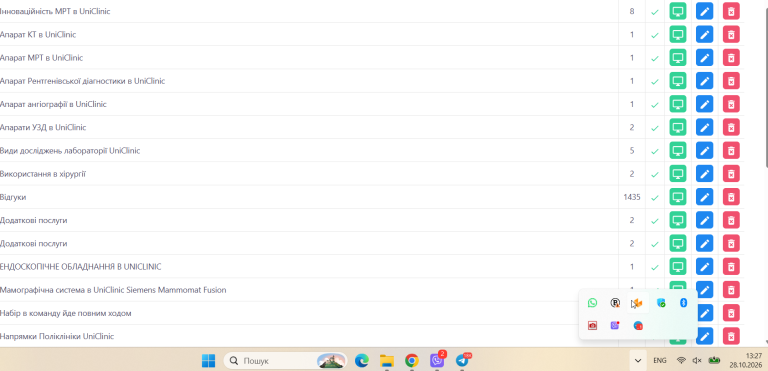This screenshot has width=768, height=371.
Task: Toggle active checkmark for 'Відгуки' row
Action: [x=655, y=198]
